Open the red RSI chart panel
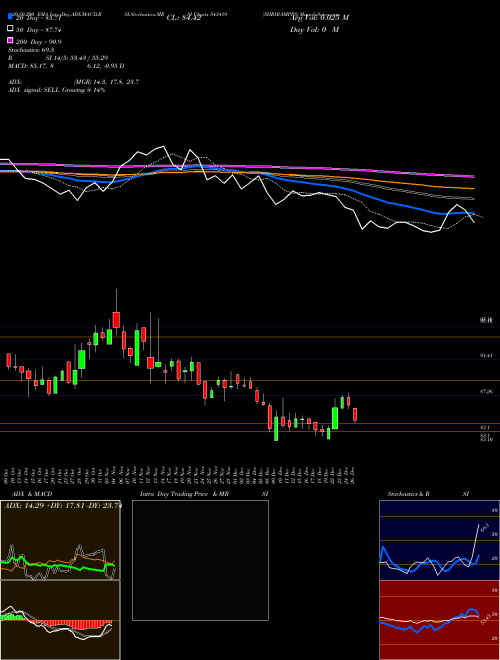 439,620
